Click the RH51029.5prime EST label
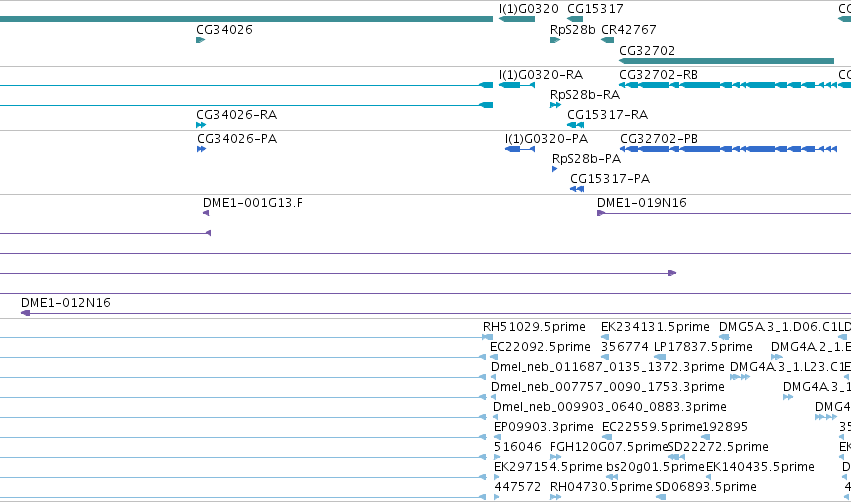The width and height of the screenshot is (851, 502). 534,327
